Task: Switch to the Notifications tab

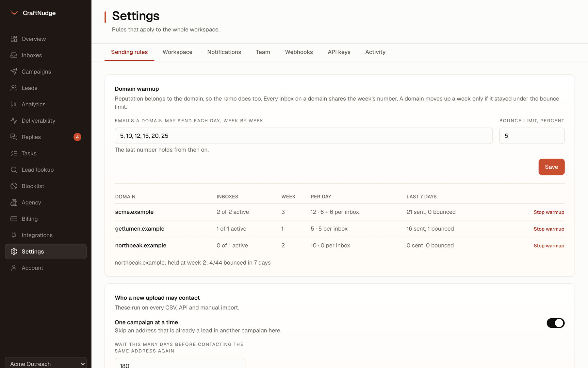Action: point(224,52)
